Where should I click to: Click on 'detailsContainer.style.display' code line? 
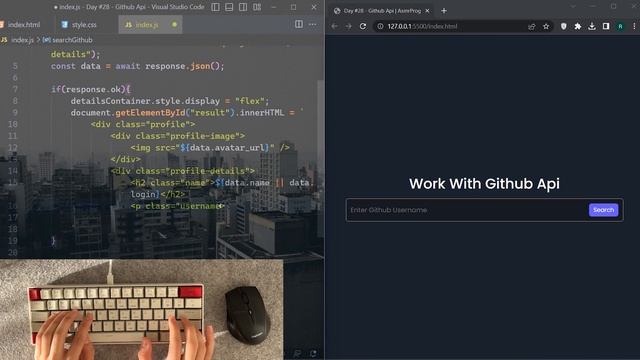coord(170,101)
